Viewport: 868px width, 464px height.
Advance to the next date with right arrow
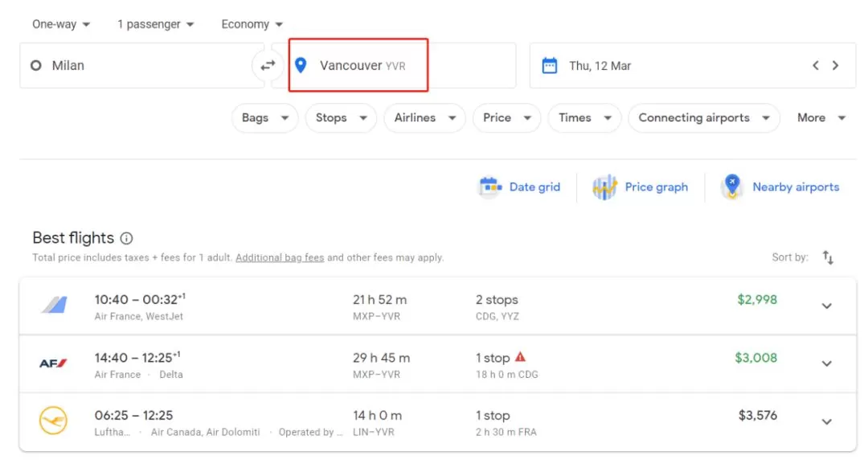click(x=835, y=65)
